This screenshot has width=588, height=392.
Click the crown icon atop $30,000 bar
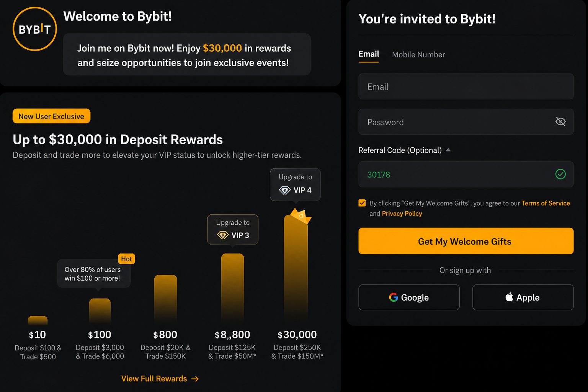coord(301,216)
